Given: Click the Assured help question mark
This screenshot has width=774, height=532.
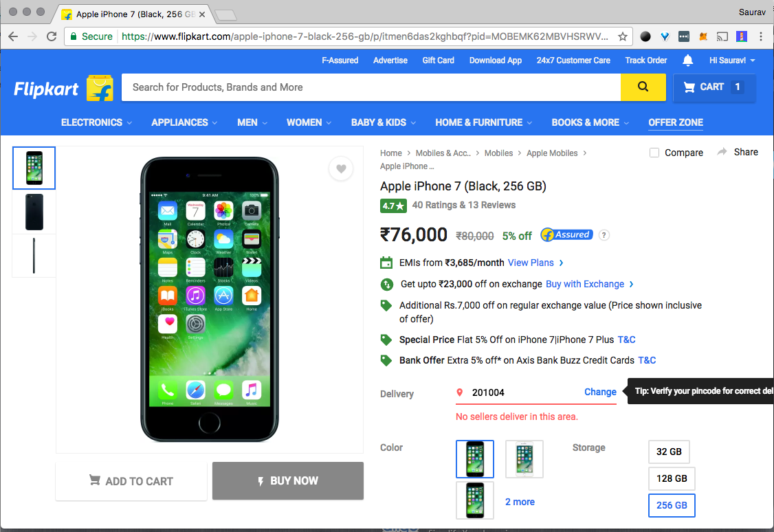Looking at the screenshot, I should pyautogui.click(x=604, y=235).
